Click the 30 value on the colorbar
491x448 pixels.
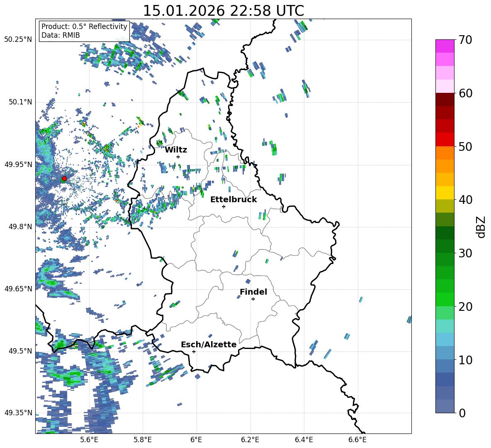[465, 253]
